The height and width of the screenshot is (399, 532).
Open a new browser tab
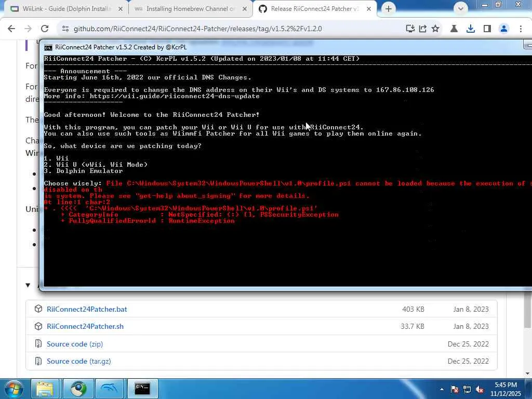click(389, 9)
